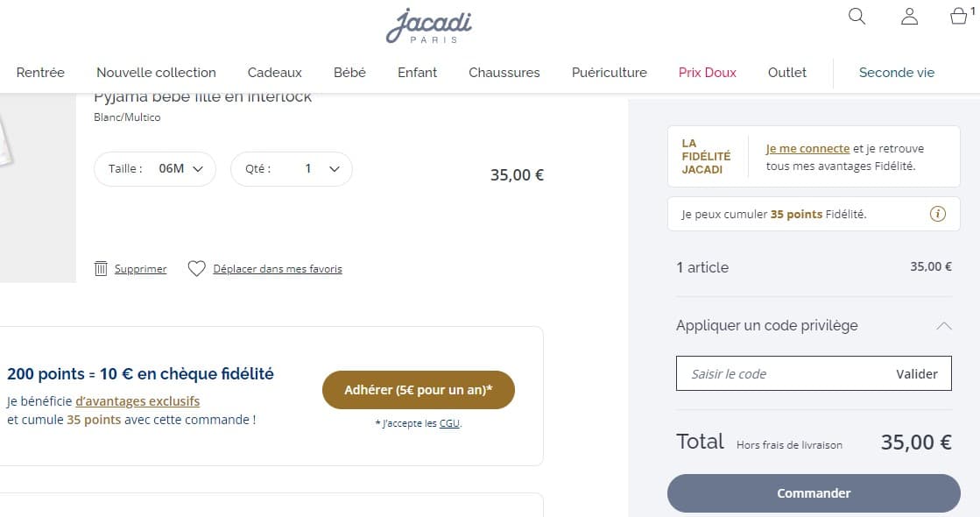Collapse the Appliquer un code privilège section

tap(943, 325)
